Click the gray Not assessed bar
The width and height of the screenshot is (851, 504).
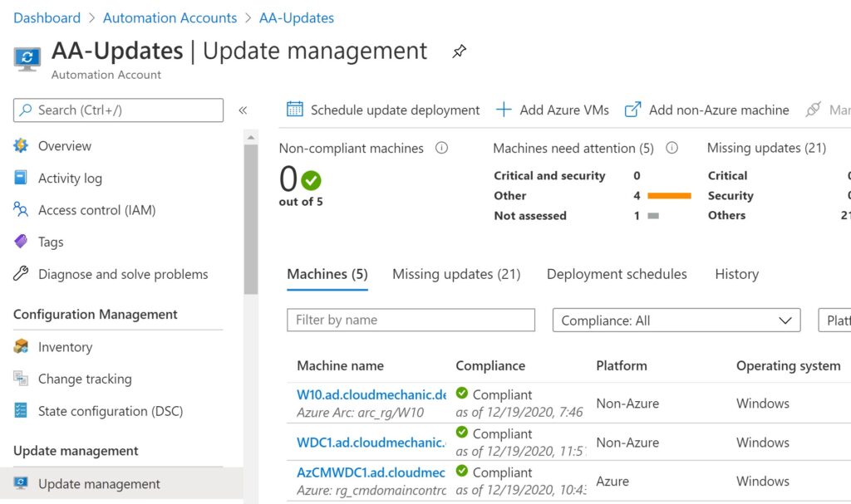653,215
